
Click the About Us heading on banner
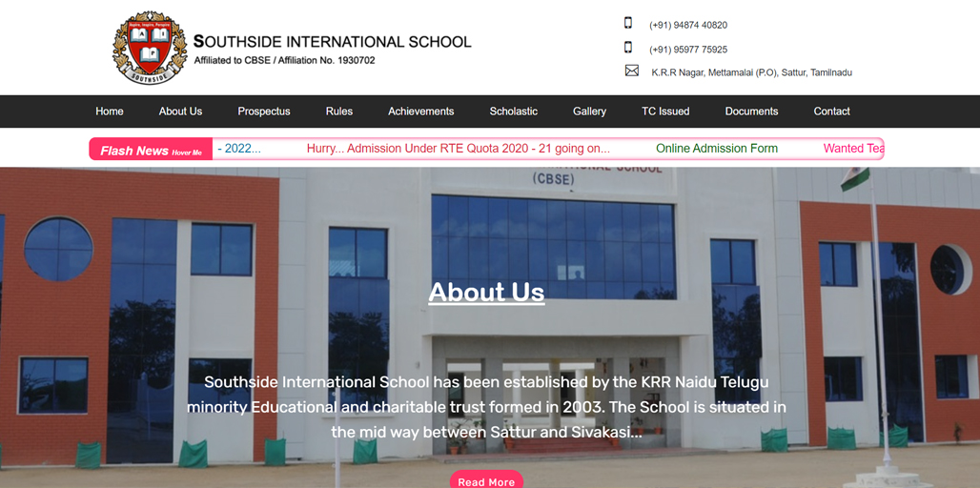486,292
